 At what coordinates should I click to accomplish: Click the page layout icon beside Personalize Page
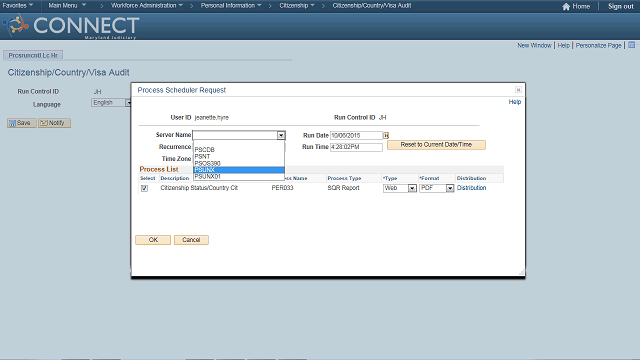click(x=631, y=45)
